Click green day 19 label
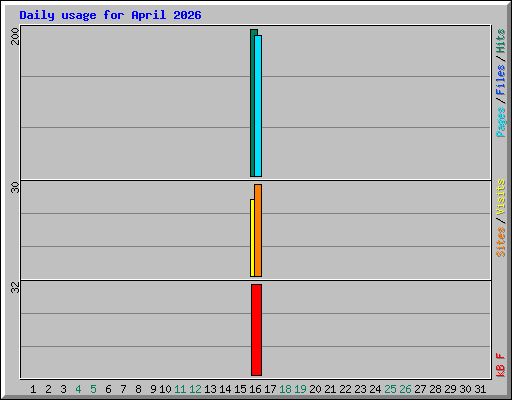The height and width of the screenshot is (400, 512). [x=300, y=389]
